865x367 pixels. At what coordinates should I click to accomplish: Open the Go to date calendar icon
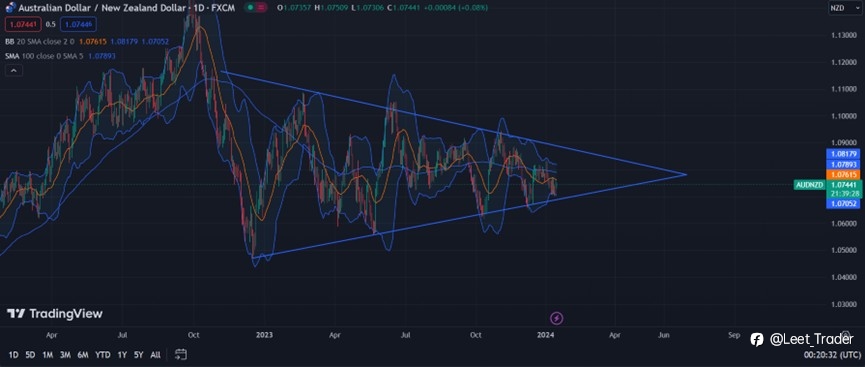click(180, 354)
